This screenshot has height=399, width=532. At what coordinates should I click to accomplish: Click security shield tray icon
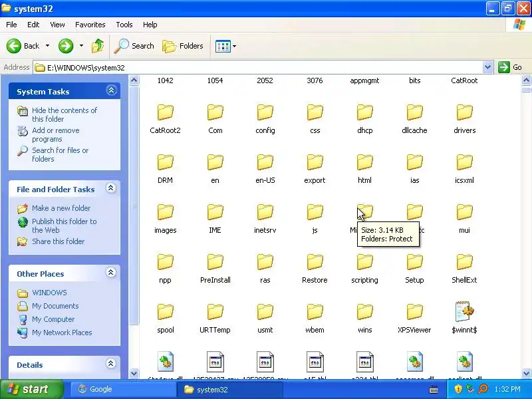pos(458,389)
